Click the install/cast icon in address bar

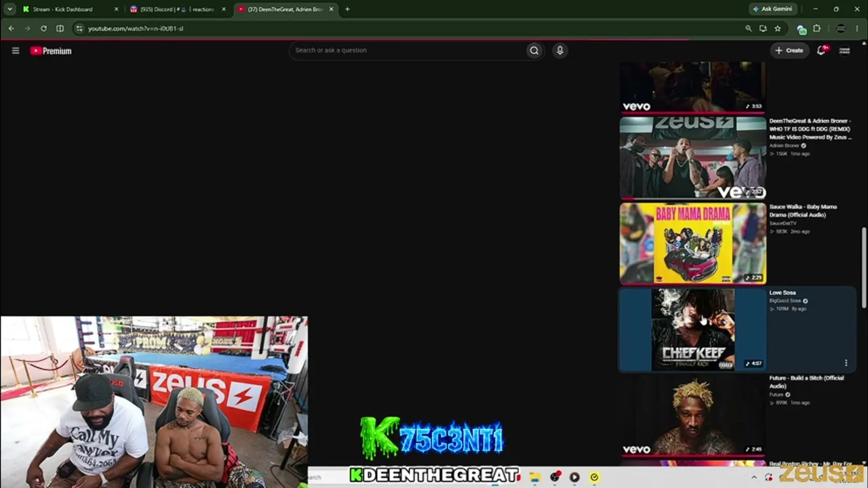(x=763, y=28)
